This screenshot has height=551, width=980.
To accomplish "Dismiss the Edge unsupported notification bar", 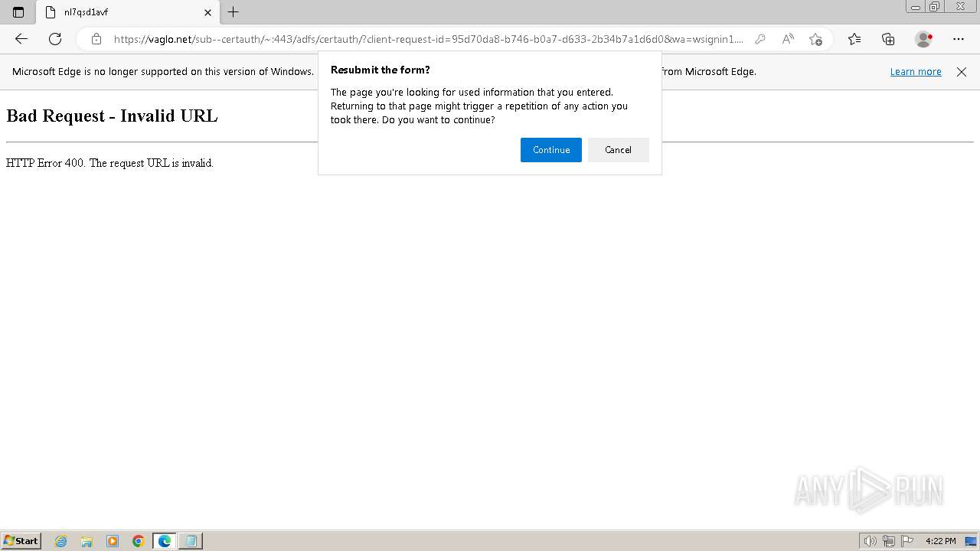I will (x=962, y=72).
